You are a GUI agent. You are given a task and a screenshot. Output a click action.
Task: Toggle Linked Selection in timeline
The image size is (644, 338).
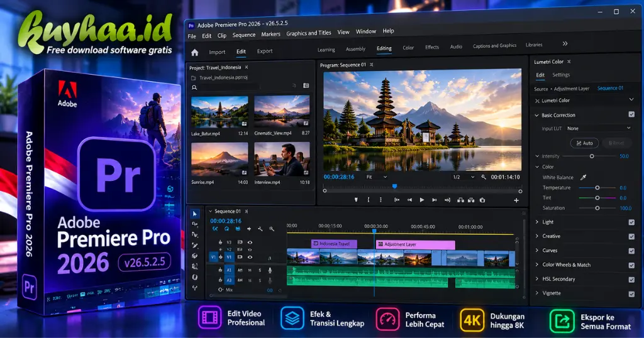click(x=237, y=229)
